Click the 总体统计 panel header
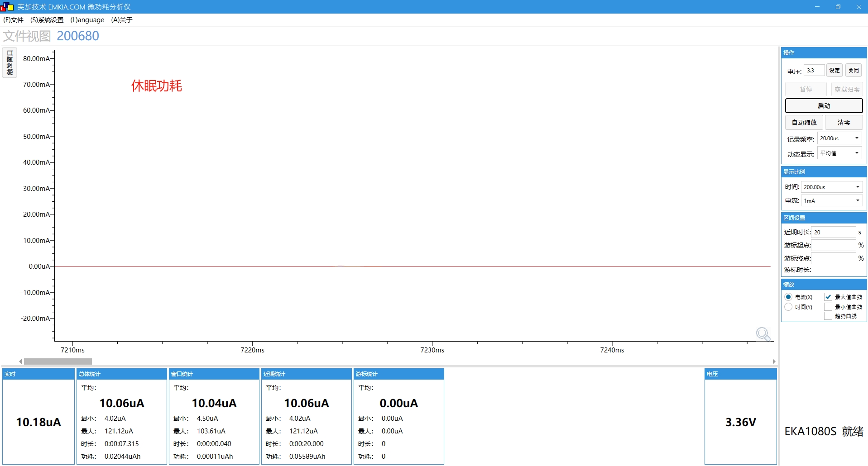 point(121,374)
